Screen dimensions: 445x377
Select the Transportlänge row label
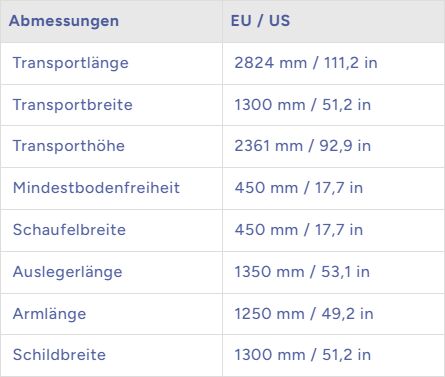pyautogui.click(x=70, y=63)
